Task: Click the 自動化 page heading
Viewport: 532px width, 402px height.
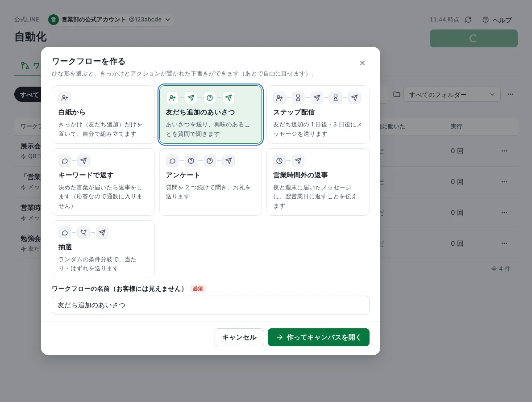Action: tap(30, 37)
